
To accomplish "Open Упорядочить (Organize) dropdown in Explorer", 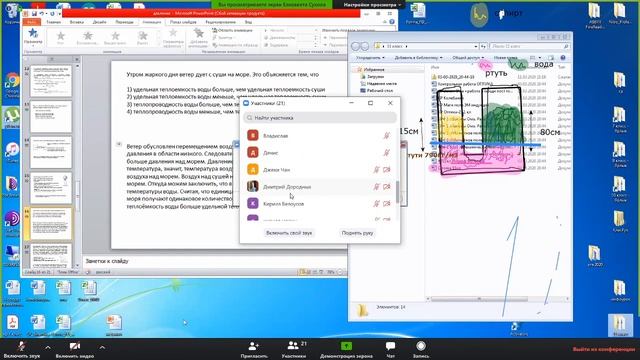I will pos(370,58).
